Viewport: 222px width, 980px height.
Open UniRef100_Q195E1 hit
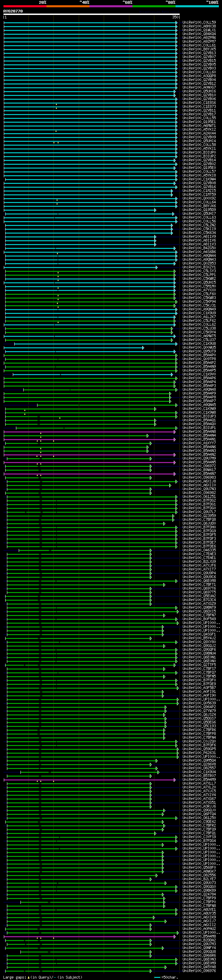pyautogui.click(x=199, y=122)
